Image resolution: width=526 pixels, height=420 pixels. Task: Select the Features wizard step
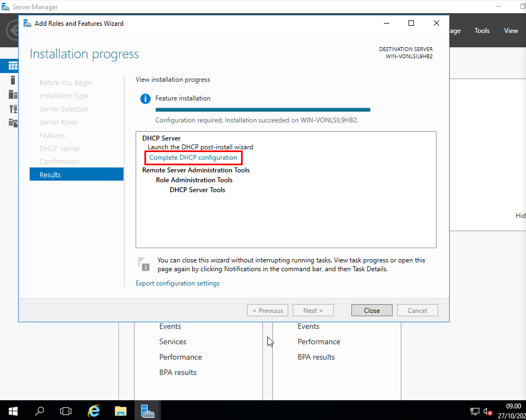pos(52,136)
